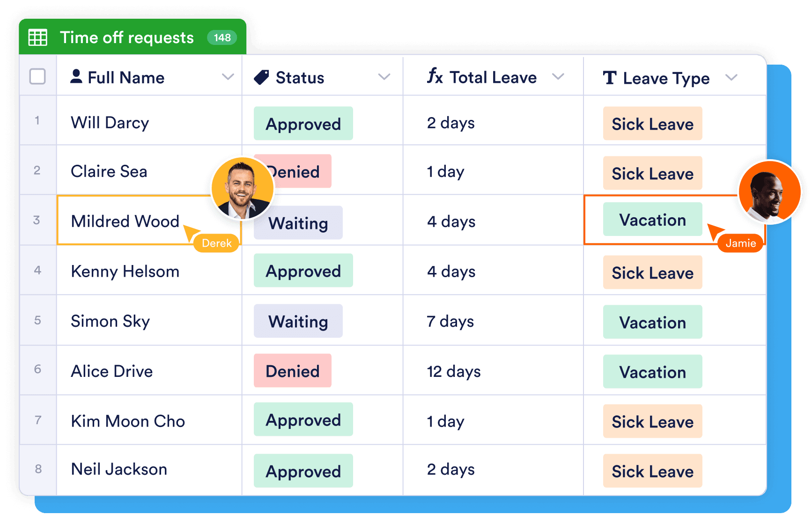812x515 pixels.
Task: Click Approved status tag for Will Darcy
Action: click(x=303, y=124)
